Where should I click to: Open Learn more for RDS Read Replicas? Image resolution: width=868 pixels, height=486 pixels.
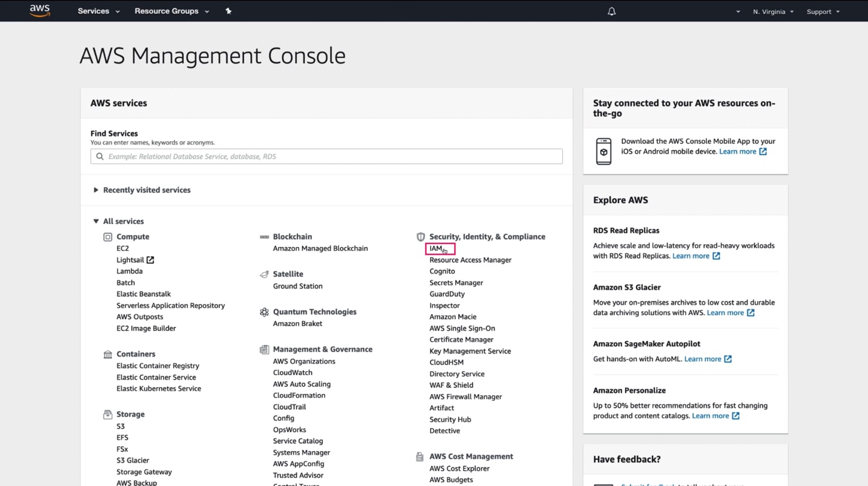click(x=691, y=256)
